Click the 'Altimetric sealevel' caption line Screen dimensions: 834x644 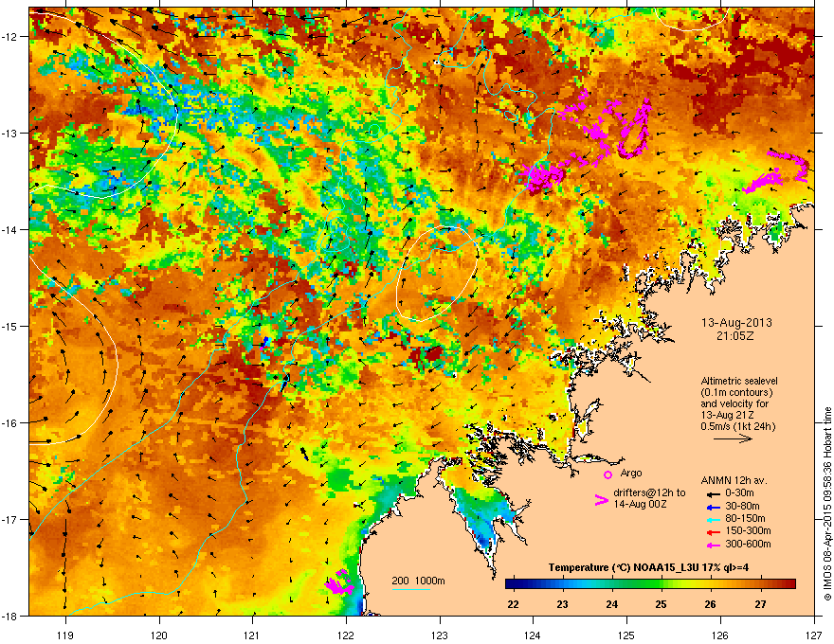pos(739,381)
